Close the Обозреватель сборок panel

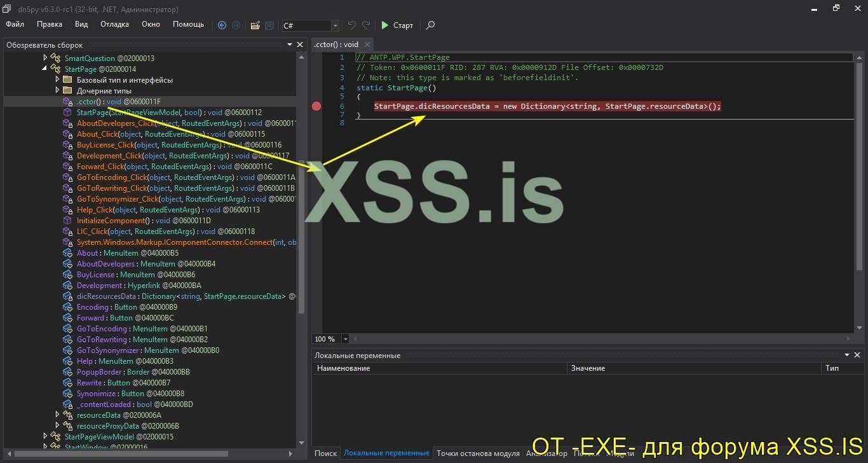pyautogui.click(x=300, y=45)
